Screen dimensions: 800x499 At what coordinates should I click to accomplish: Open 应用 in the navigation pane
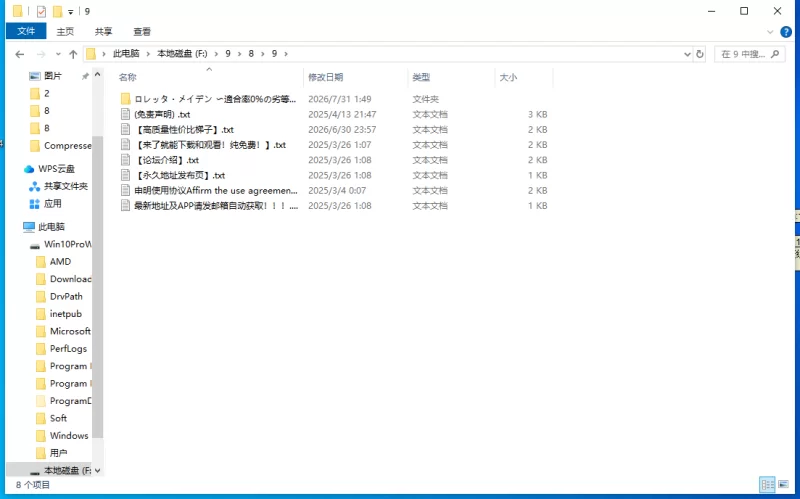tap(52, 204)
